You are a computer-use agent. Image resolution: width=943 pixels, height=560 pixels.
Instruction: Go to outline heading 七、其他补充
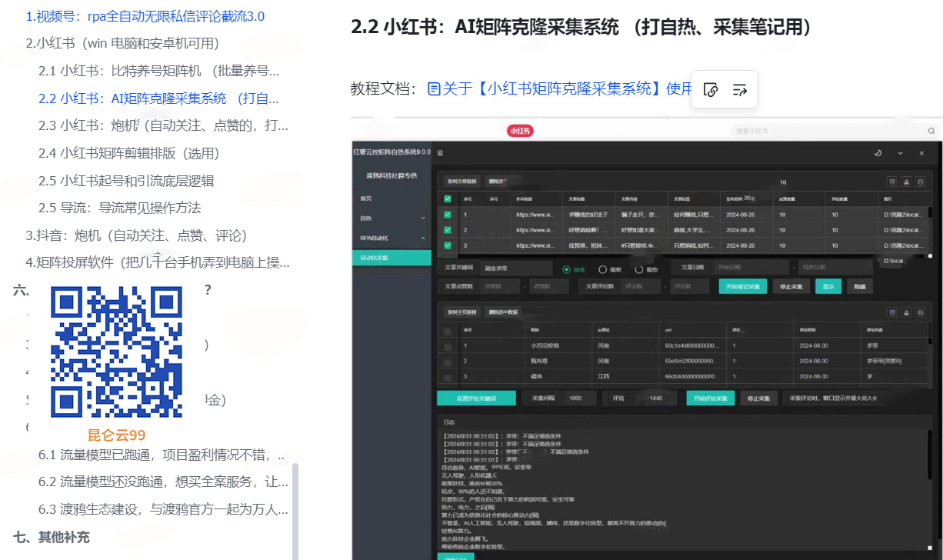(52, 536)
